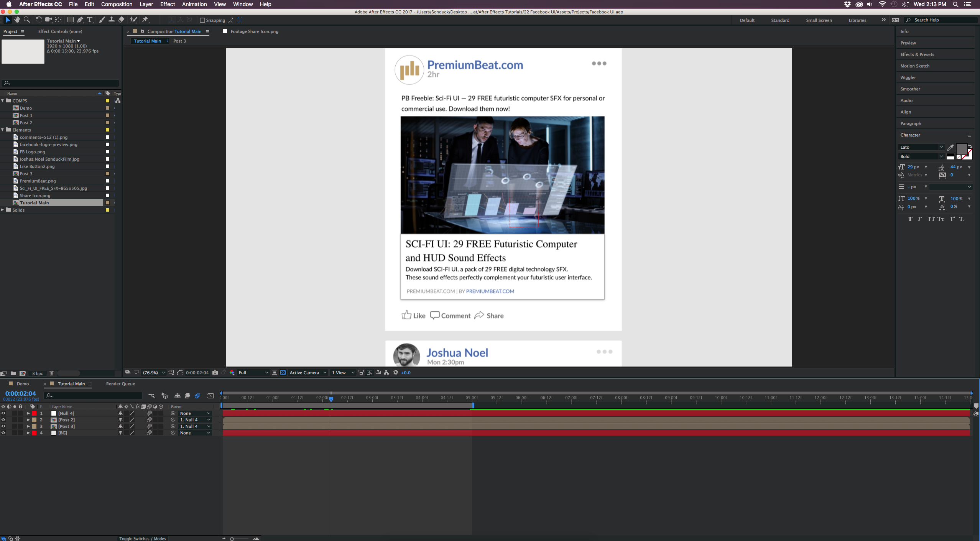Toggle the Transparency Grid in the viewer
This screenshot has width=980, height=541.
click(283, 372)
